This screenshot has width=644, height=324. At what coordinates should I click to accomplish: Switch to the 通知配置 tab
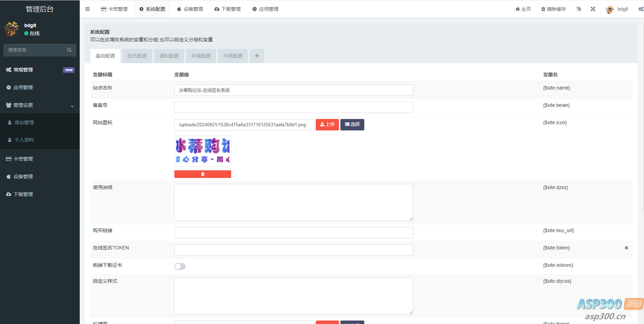coord(169,56)
